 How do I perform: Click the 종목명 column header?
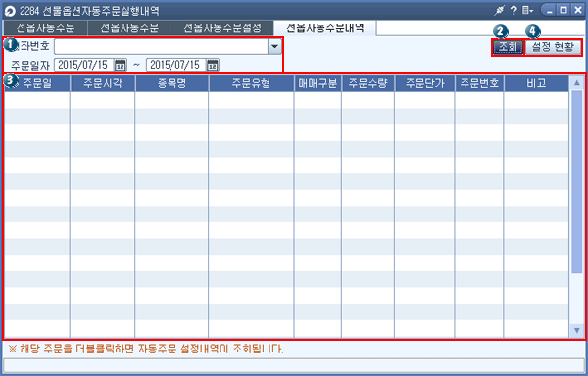(x=171, y=83)
